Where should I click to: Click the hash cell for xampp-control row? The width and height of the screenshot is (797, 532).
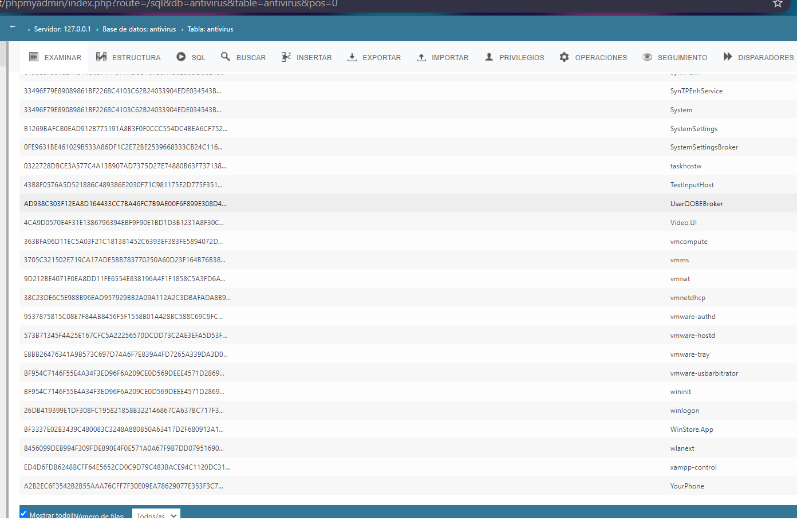(127, 467)
